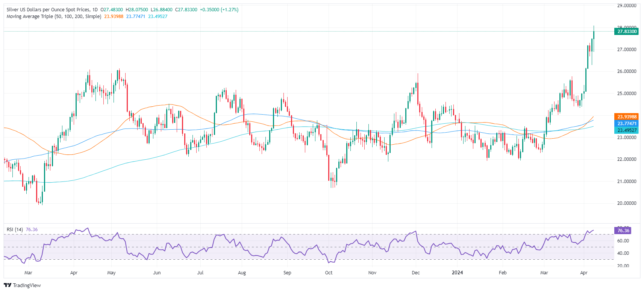Click the H28.07500 high price value
644x292 pixels.
tap(137, 10)
